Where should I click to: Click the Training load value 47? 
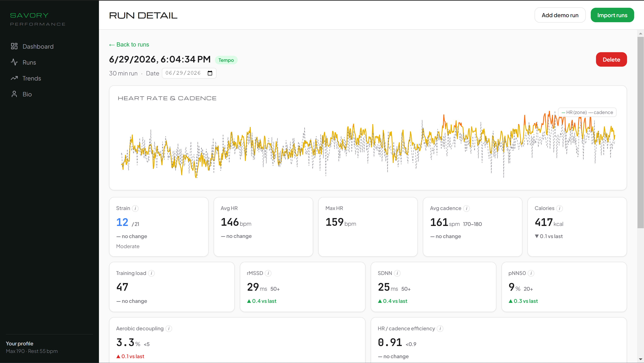pos(122,287)
